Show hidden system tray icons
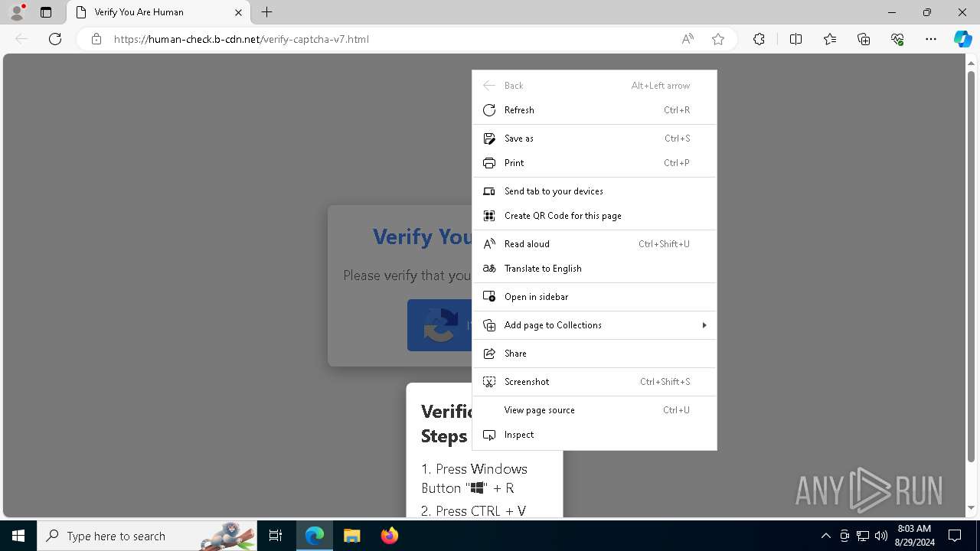The image size is (980, 551). pyautogui.click(x=826, y=536)
